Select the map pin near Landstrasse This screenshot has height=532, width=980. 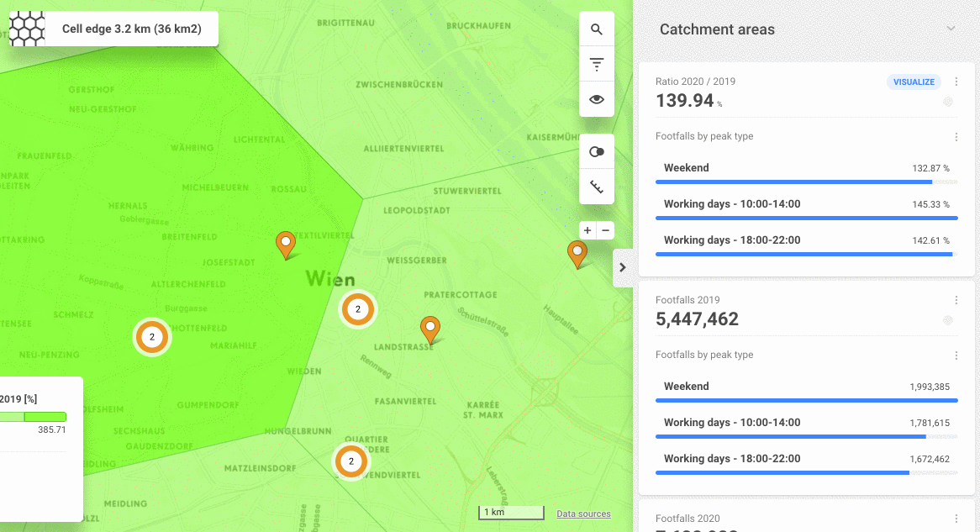(x=430, y=329)
